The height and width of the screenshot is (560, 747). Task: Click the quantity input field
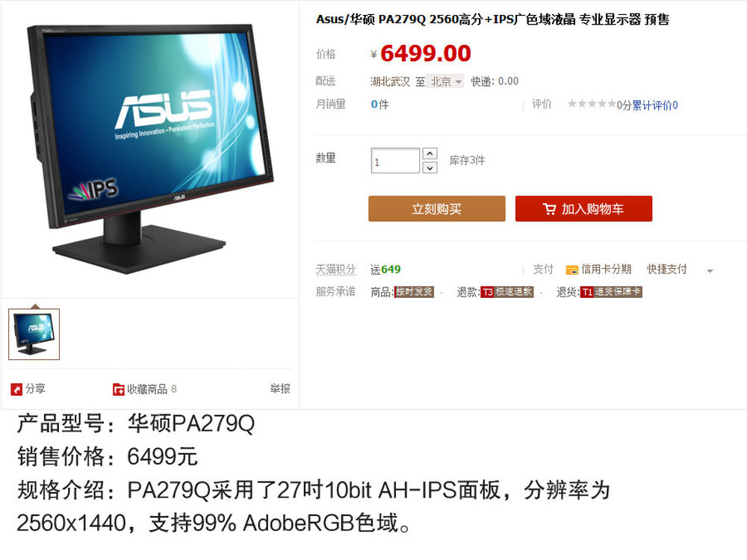coord(395,161)
